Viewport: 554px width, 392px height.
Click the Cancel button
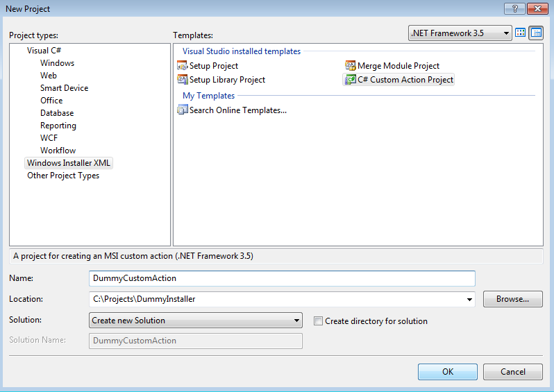click(x=513, y=372)
